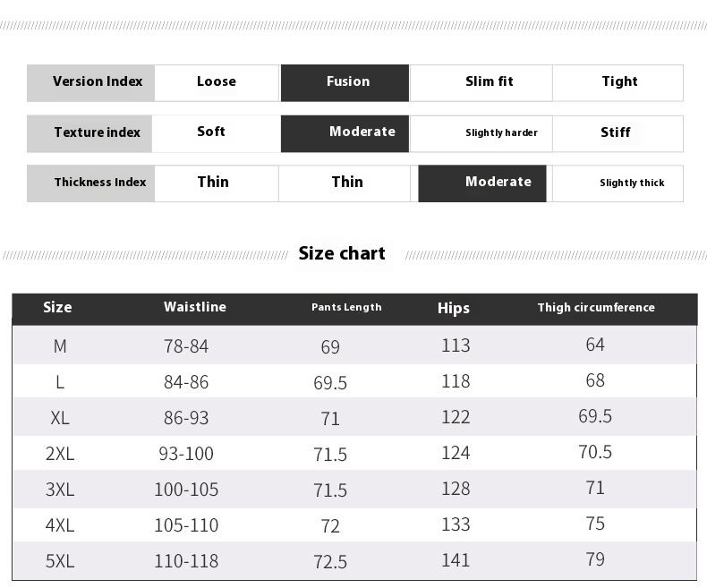This screenshot has height=588, width=707.
Task: Choose the Fusion version option
Action: [345, 82]
